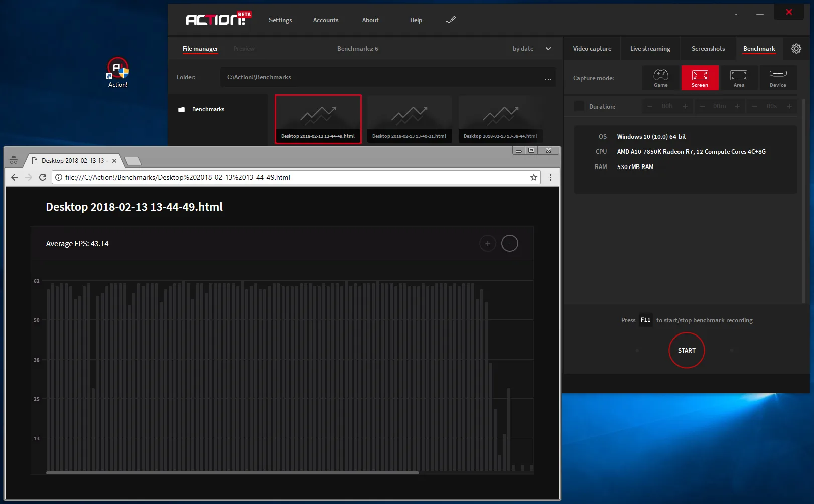Increase duration seconds

pyautogui.click(x=789, y=106)
